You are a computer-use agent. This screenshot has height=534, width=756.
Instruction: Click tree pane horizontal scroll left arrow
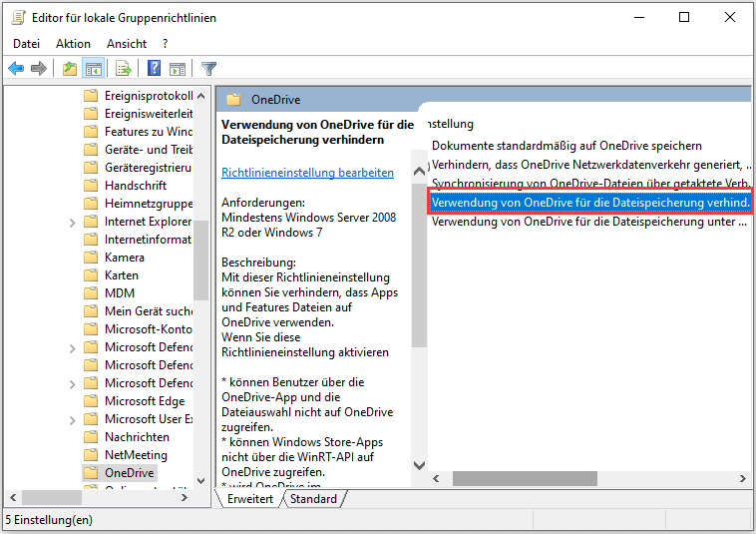coord(13,497)
